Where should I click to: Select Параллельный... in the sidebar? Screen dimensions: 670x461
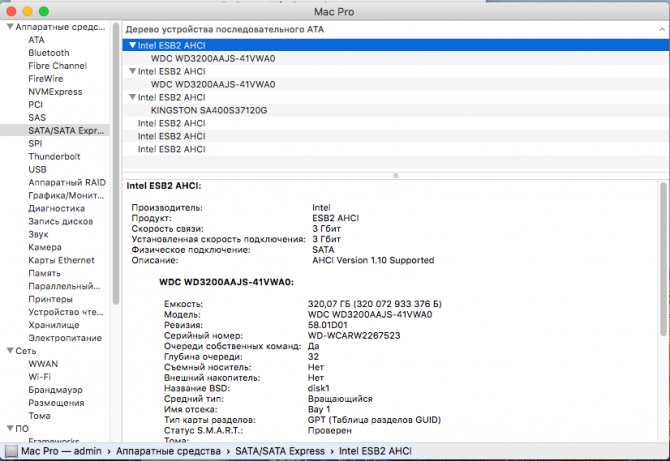64,286
